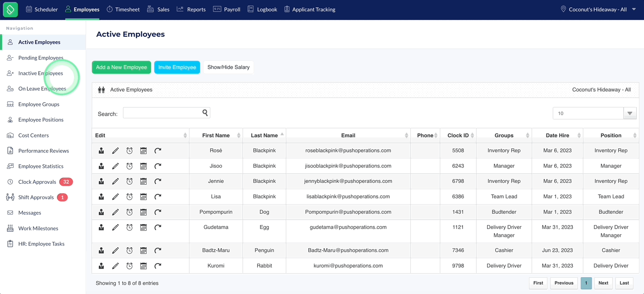The width and height of the screenshot is (644, 294).
Task: Sort table by Date Hire column
Action: (x=557, y=135)
